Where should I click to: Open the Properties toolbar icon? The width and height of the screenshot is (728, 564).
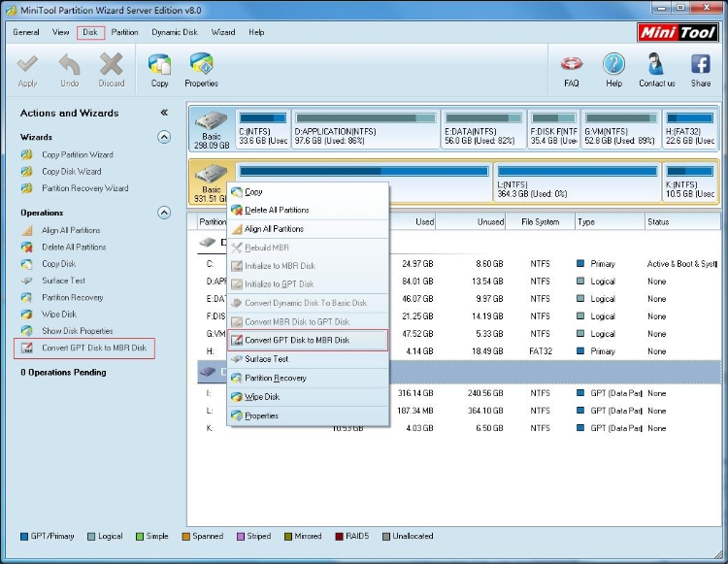tap(202, 64)
